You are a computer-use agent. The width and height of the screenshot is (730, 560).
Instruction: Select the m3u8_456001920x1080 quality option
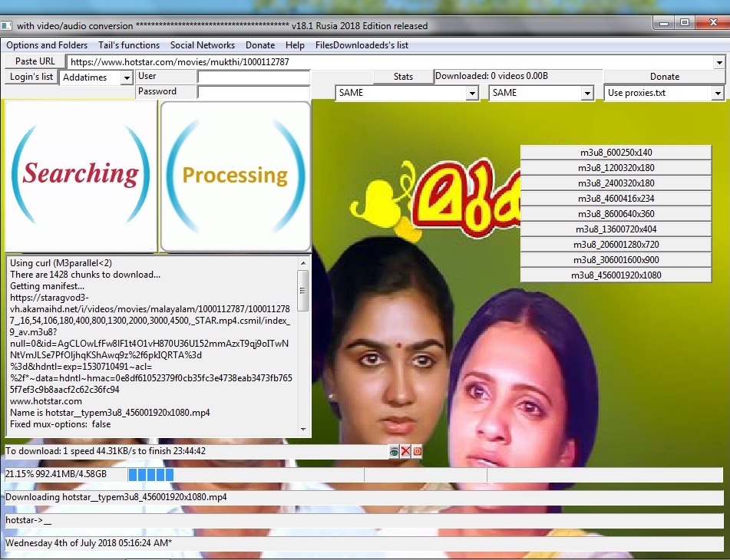[x=616, y=275]
